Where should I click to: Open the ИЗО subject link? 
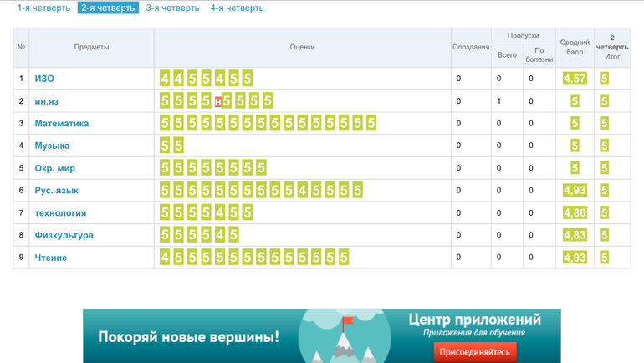pos(44,79)
